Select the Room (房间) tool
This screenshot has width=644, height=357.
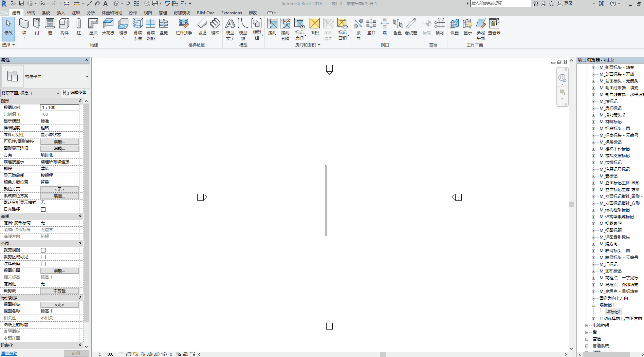click(x=272, y=27)
